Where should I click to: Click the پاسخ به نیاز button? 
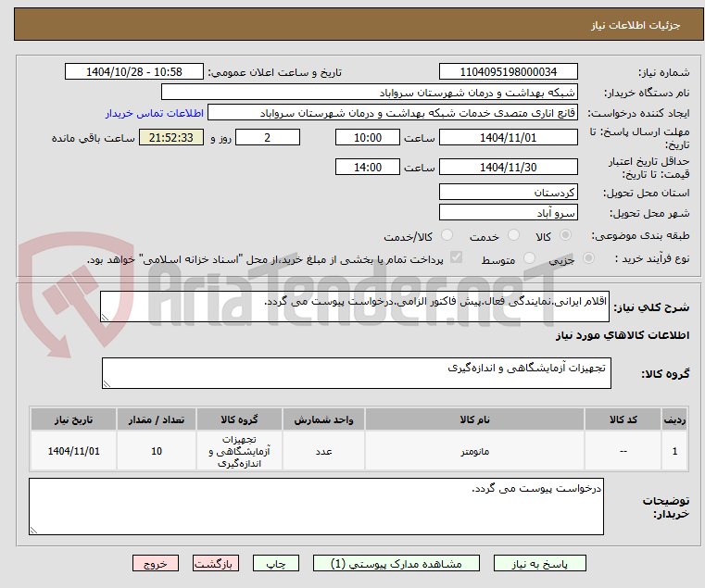(539, 563)
